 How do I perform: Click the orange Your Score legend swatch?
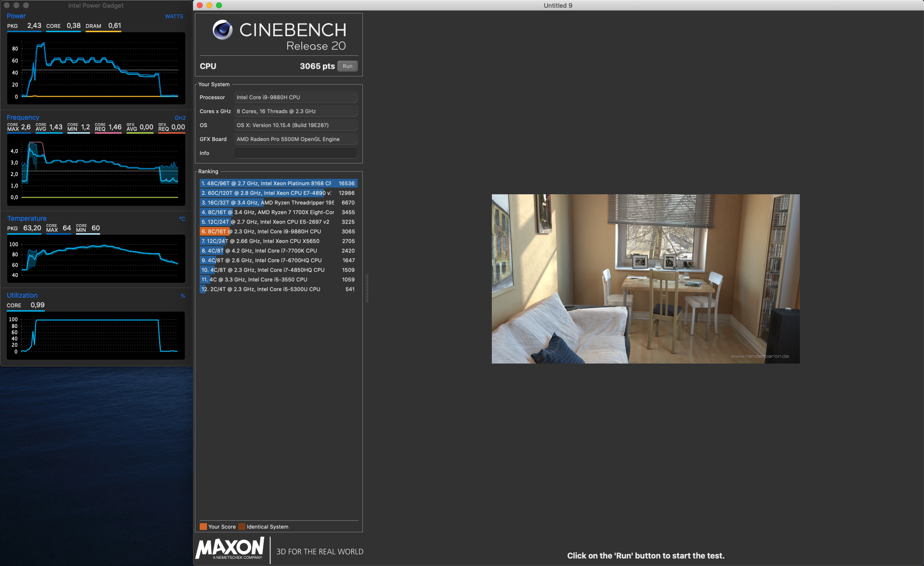tap(203, 527)
